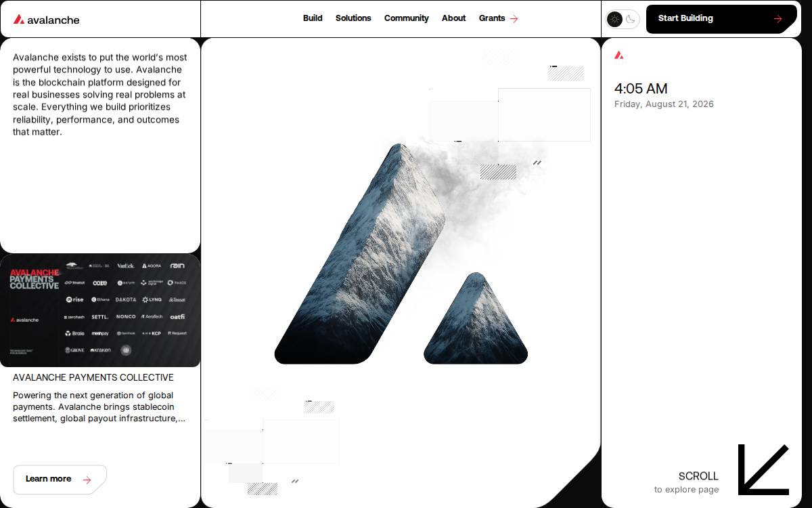
Task: Click the 'Powering the next generation' description
Action: pyautogui.click(x=99, y=407)
